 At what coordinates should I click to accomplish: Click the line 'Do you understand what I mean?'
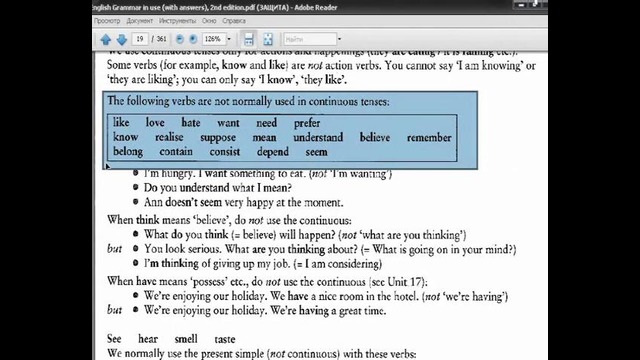click(218, 188)
